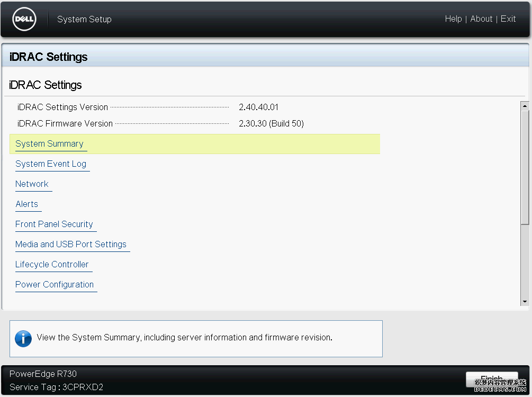This screenshot has height=397, width=532.
Task: Go to Network settings
Action: 32,184
